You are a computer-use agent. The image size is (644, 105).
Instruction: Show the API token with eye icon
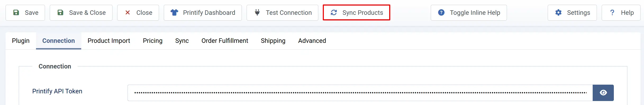[x=603, y=93]
